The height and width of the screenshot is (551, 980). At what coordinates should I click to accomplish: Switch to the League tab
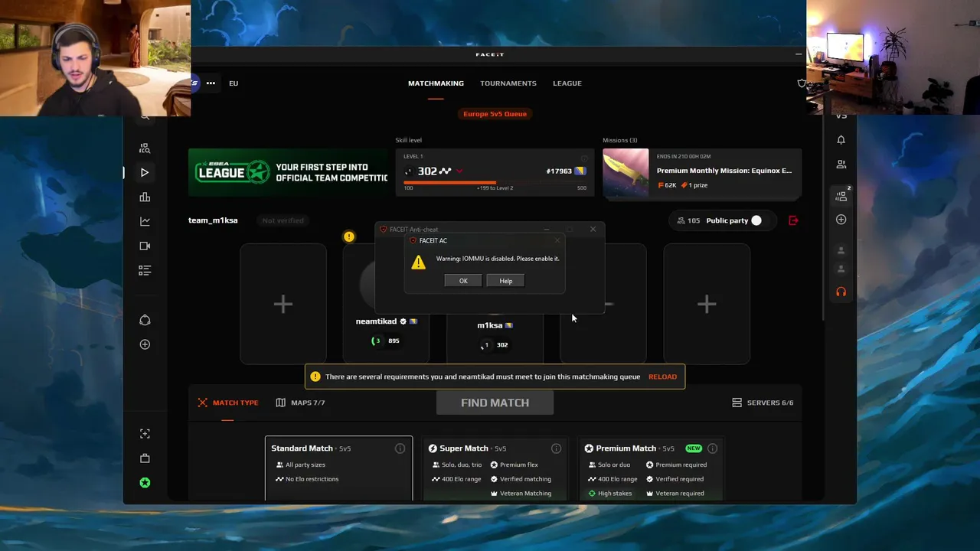(x=567, y=83)
